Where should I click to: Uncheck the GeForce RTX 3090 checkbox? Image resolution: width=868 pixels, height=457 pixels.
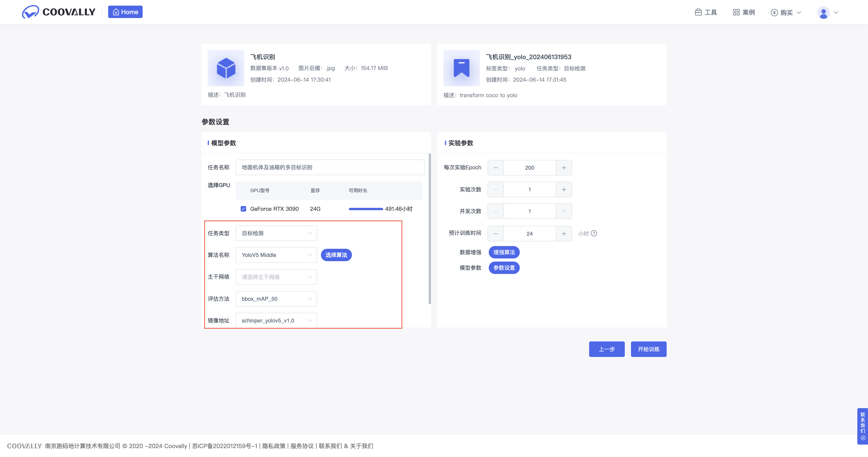coord(243,209)
